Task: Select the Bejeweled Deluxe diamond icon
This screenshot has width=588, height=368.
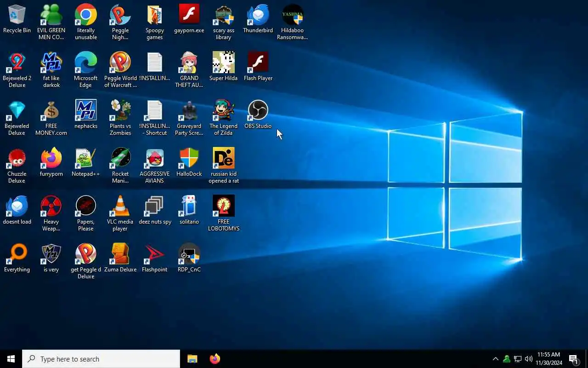Action: coord(17,118)
